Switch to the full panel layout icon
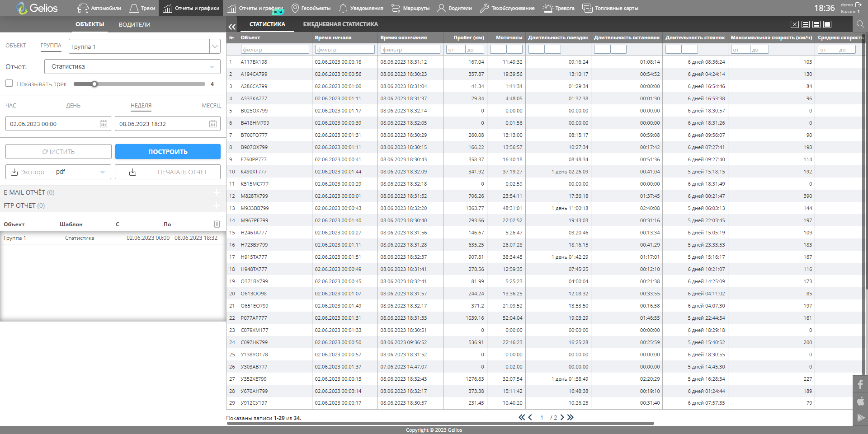 point(827,24)
